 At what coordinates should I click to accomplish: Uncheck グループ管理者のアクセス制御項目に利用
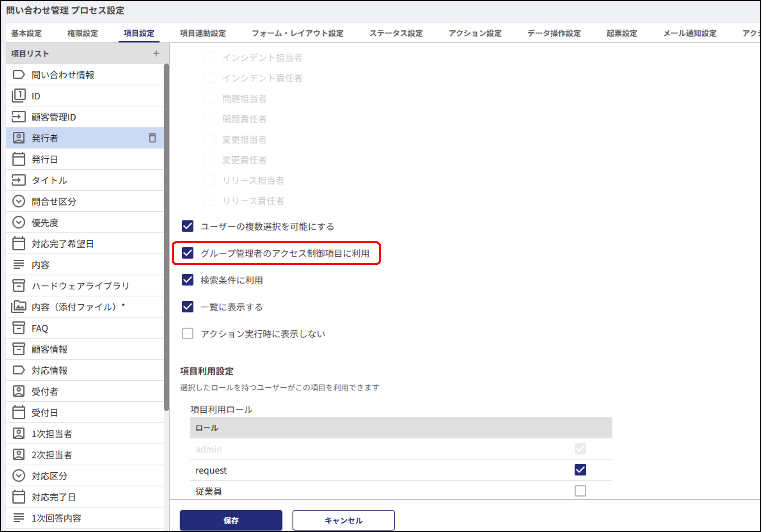[x=188, y=253]
